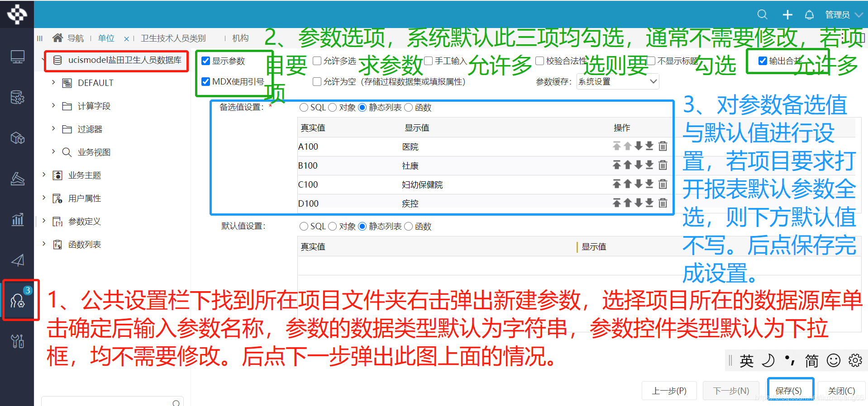Expand the 业务主题 node
This screenshot has width=868, height=406.
point(44,175)
